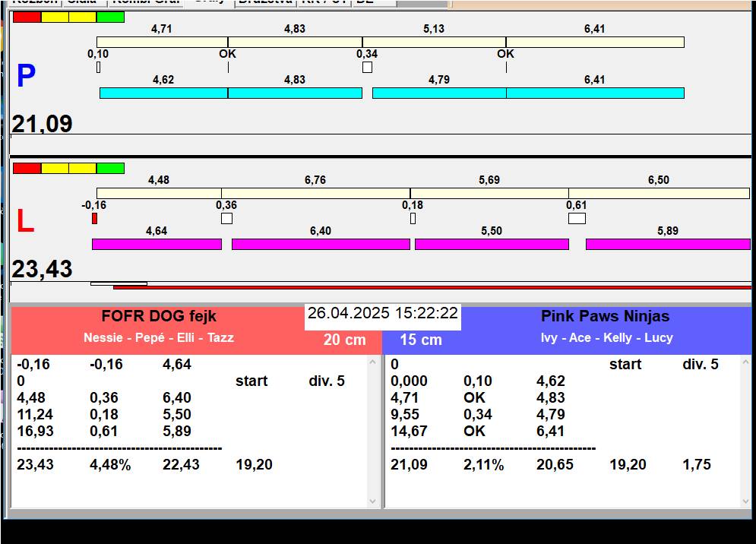Click the FOFR DOG fejk team header

159,317
